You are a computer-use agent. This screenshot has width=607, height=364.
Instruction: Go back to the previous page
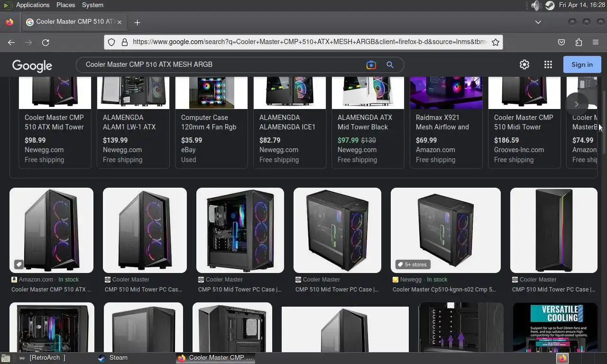coord(11,42)
